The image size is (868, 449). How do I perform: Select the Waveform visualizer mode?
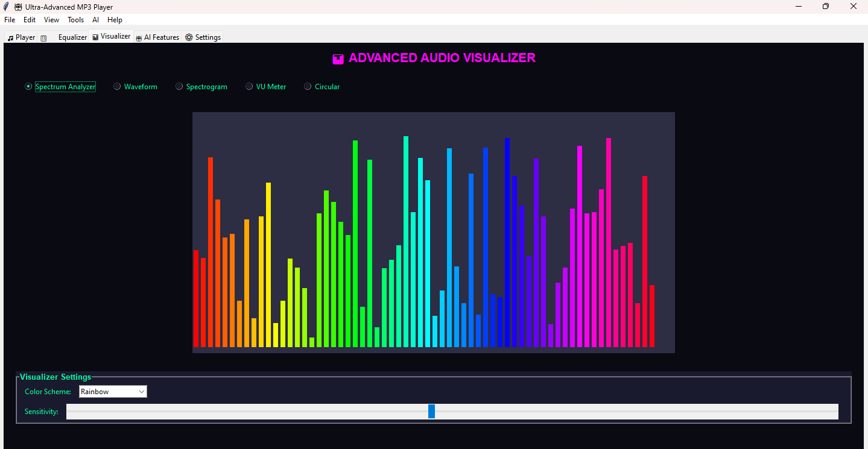[118, 87]
